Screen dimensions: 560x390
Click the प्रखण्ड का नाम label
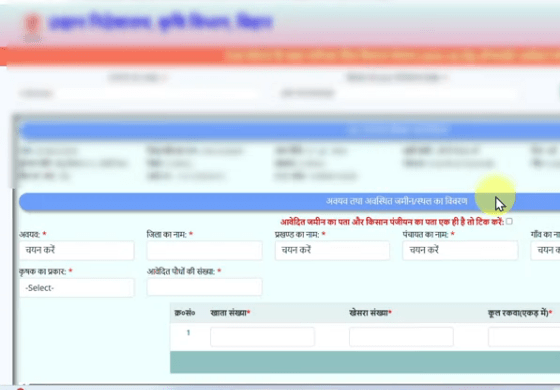click(x=300, y=234)
